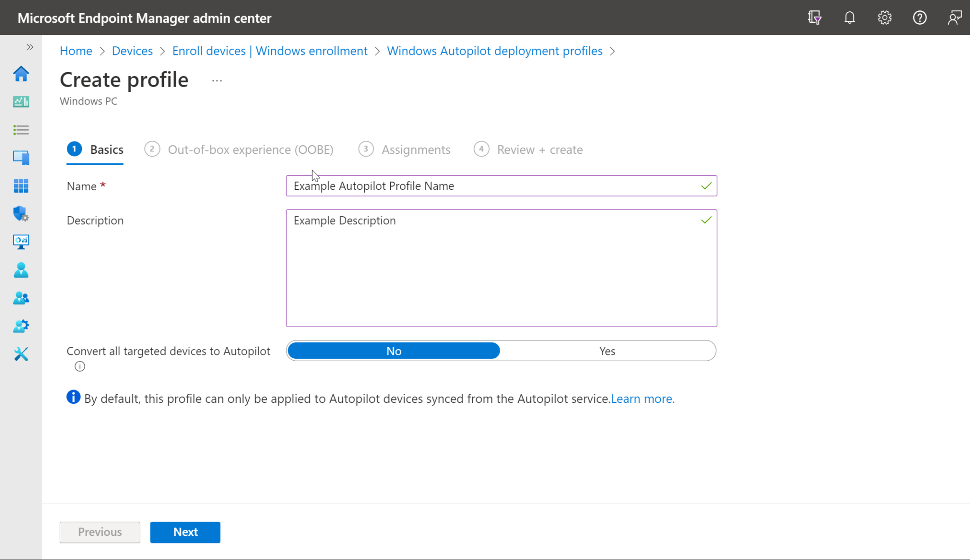Open Devices from the left sidebar
Image resolution: width=970 pixels, height=560 pixels.
coord(21,157)
